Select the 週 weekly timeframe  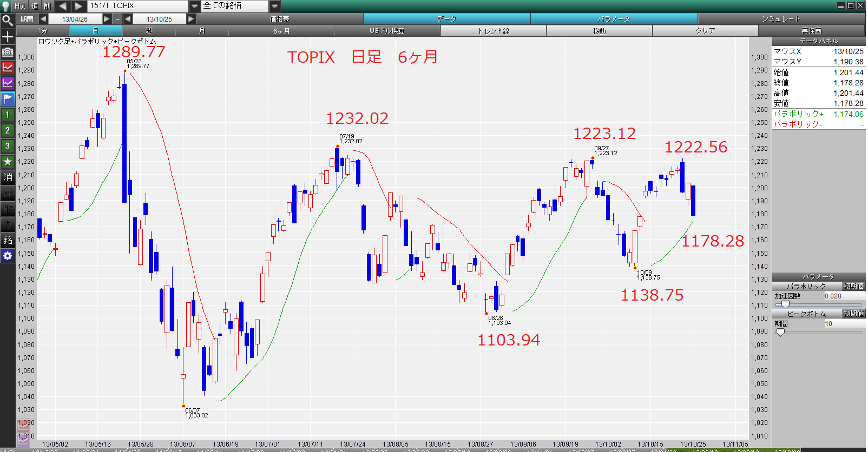pos(149,31)
